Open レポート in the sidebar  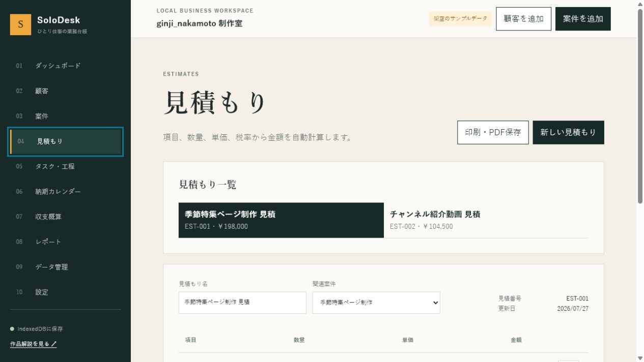pos(65,242)
